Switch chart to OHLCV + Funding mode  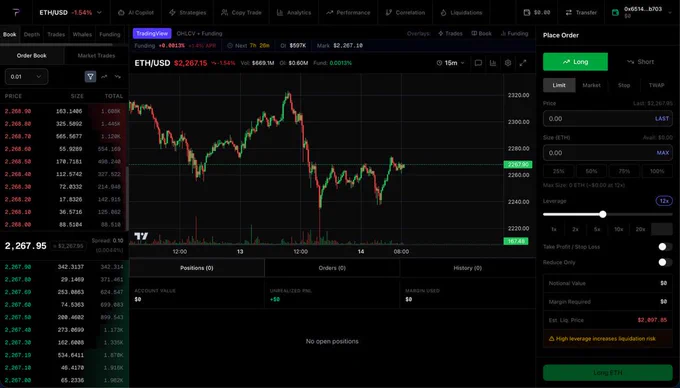(x=199, y=33)
